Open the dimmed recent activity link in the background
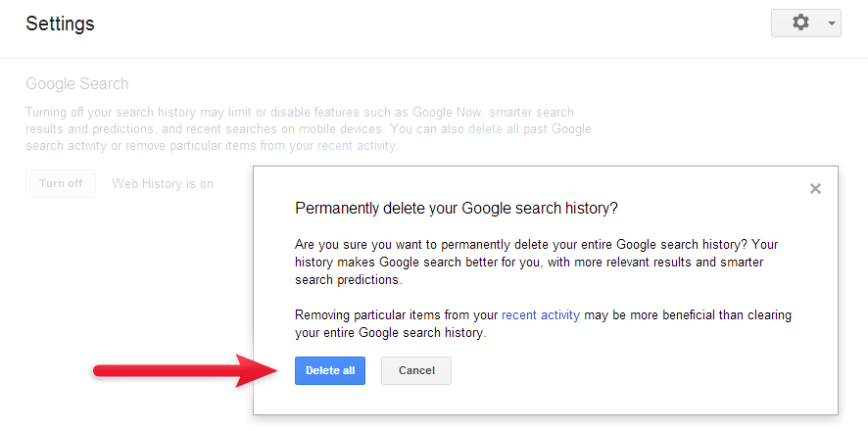 [356, 146]
